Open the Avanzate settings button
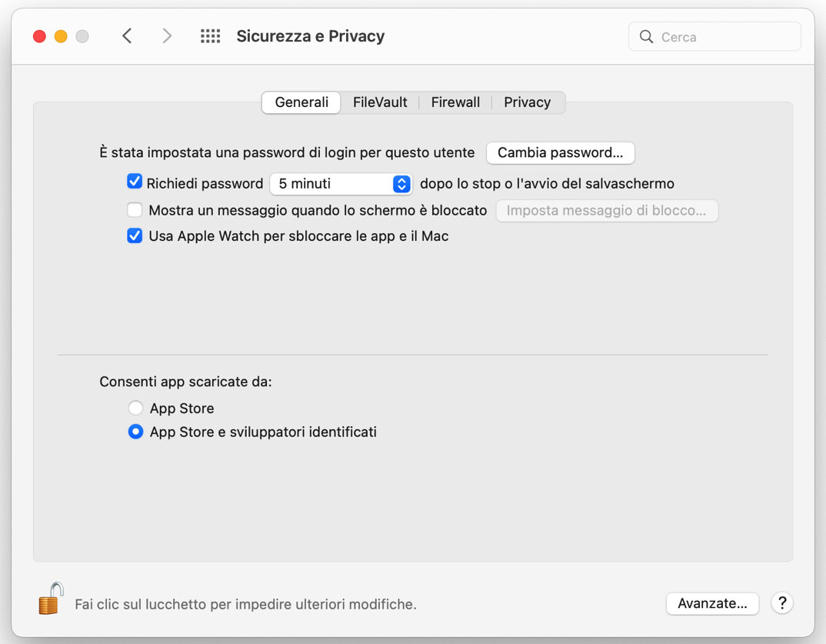This screenshot has height=644, width=826. tap(712, 603)
